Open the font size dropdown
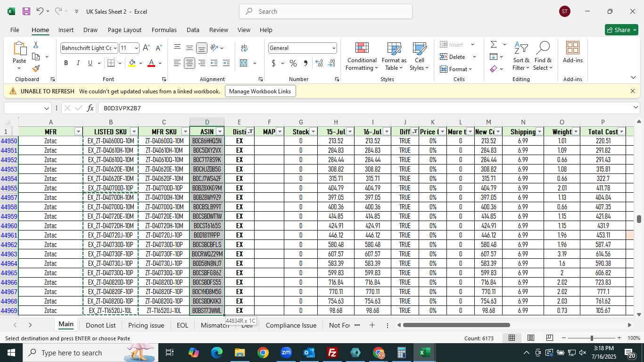 click(x=136, y=48)
